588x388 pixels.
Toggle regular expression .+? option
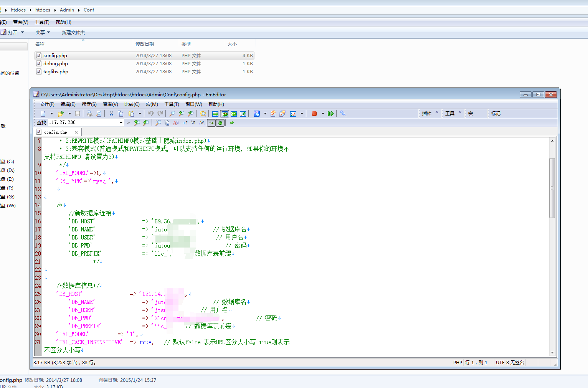coord(185,123)
